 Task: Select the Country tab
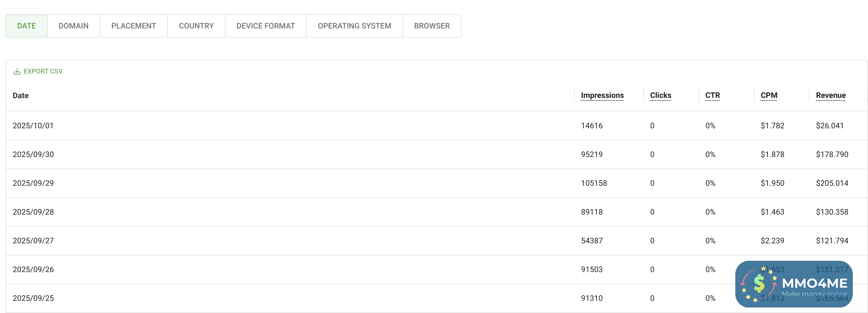click(196, 26)
